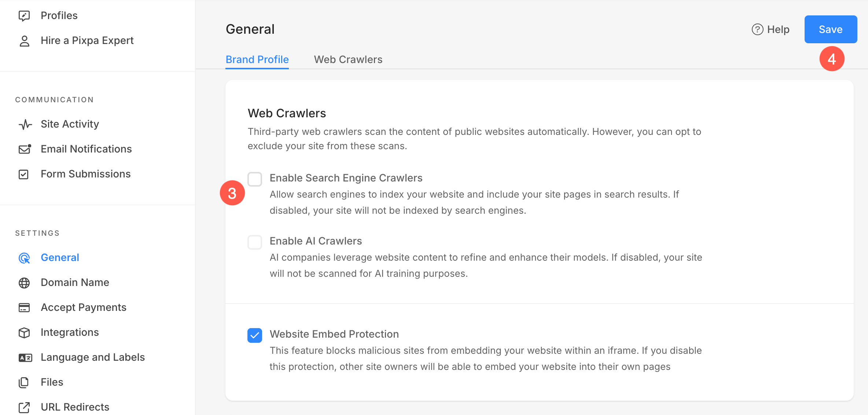Click the URL Redirects arrow icon
This screenshot has height=415, width=868.
pyautogui.click(x=24, y=407)
